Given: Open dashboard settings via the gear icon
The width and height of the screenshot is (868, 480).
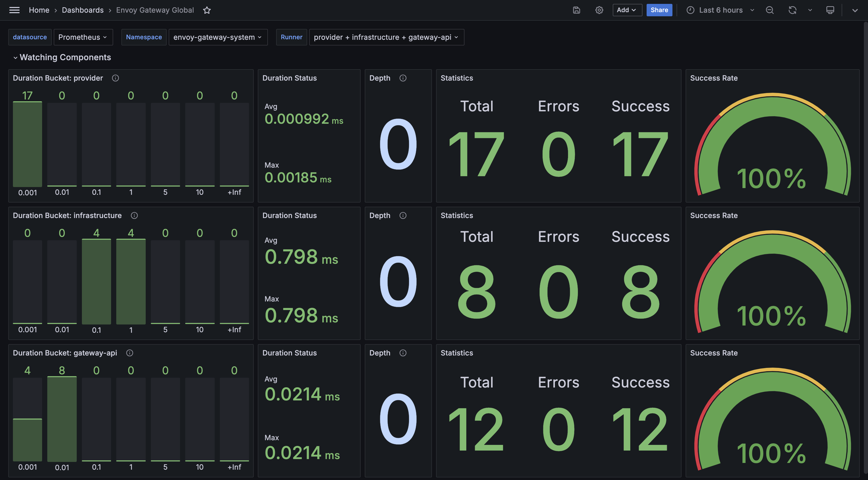Looking at the screenshot, I should tap(599, 10).
